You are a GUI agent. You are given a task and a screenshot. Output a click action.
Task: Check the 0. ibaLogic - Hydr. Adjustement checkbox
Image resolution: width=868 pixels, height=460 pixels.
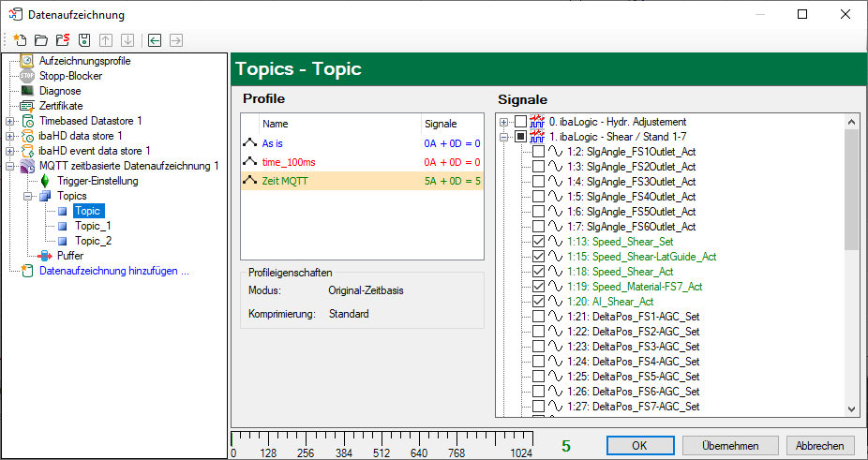pos(520,122)
